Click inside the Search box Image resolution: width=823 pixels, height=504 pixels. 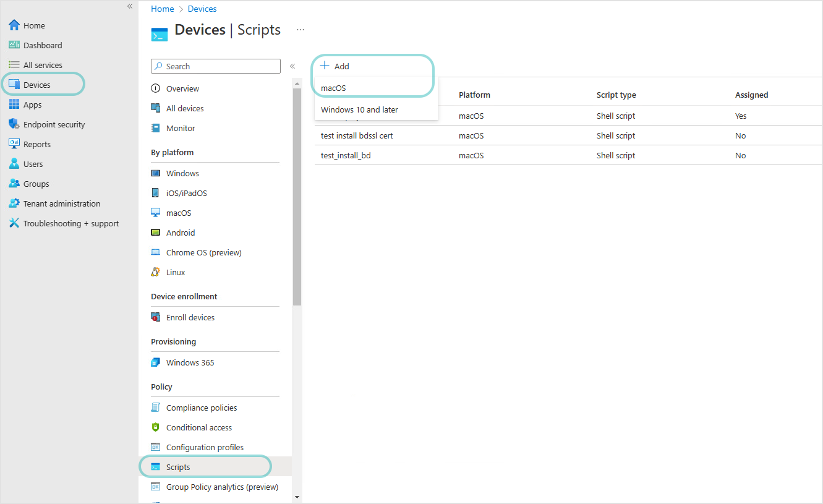(x=215, y=66)
